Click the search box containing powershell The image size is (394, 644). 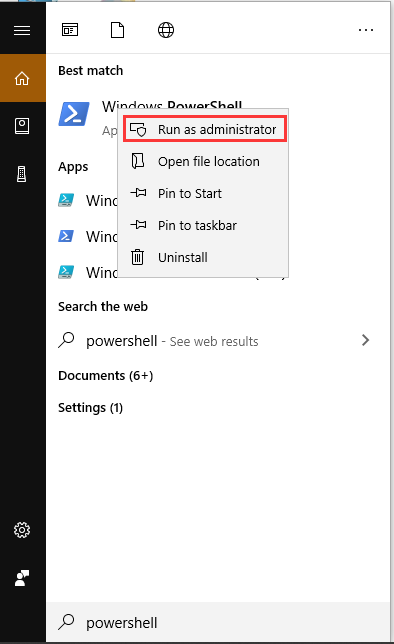[x=218, y=623]
